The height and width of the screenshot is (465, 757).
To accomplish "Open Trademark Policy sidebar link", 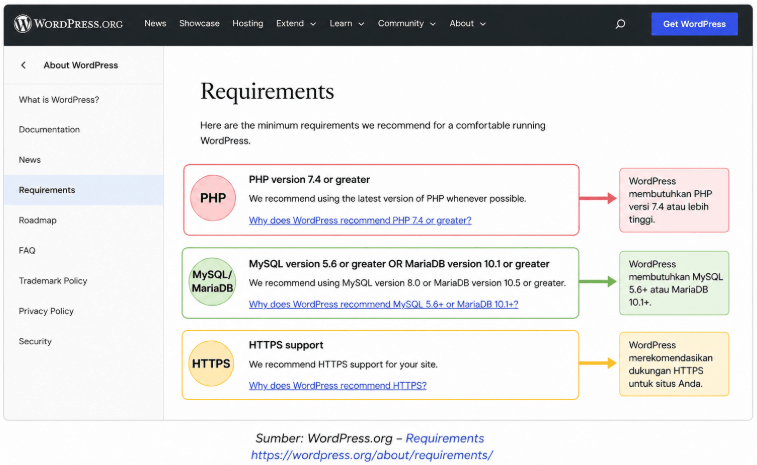I will coord(53,281).
